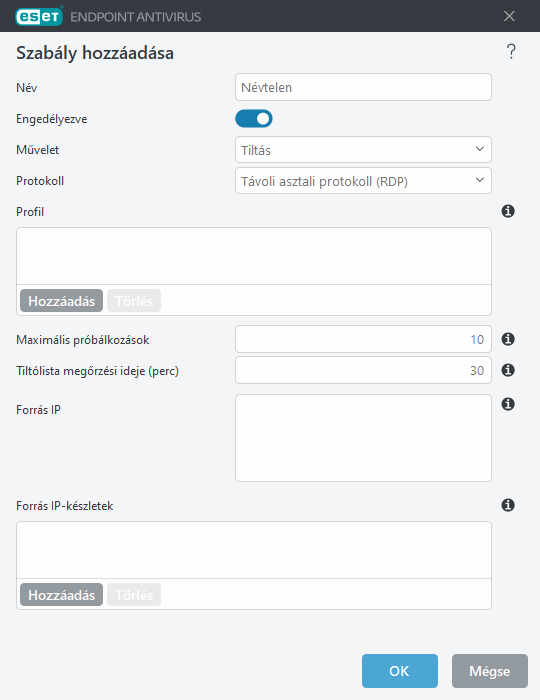Image resolution: width=540 pixels, height=700 pixels.
Task: Click the Maximális próbálkozások value field
Action: click(363, 339)
